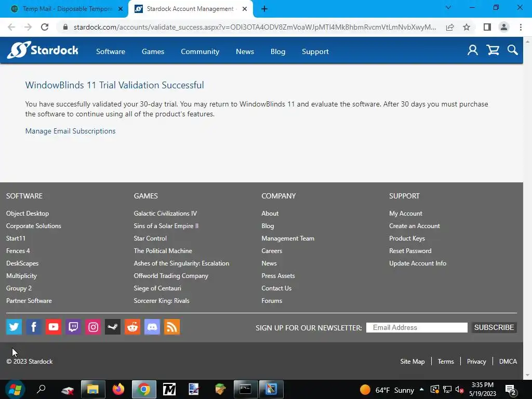
Task: Open the Chrome profile avatar icon
Action: click(504, 27)
